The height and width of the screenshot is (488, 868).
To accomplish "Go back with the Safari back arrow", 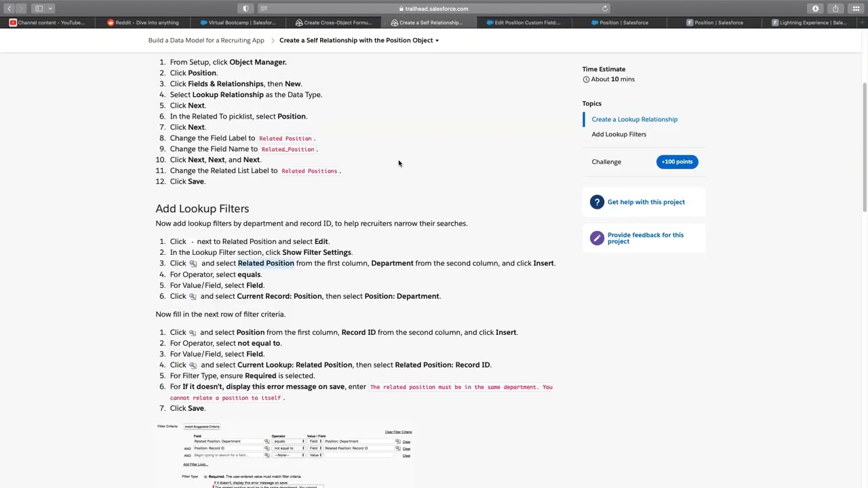I will (9, 8).
